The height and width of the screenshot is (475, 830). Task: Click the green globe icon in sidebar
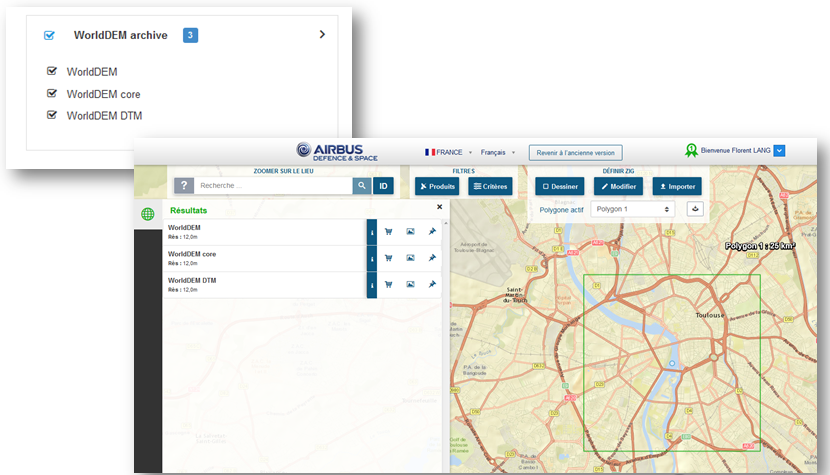click(148, 214)
